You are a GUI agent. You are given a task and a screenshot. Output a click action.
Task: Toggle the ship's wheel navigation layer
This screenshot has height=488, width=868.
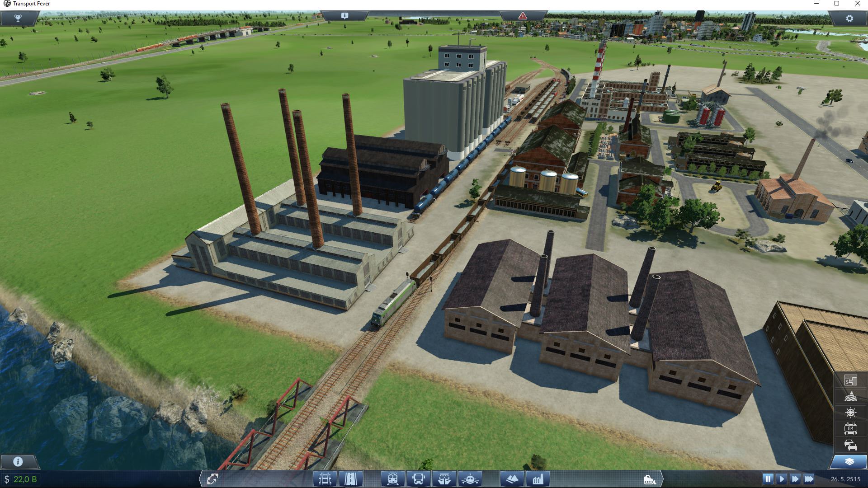pyautogui.click(x=850, y=413)
